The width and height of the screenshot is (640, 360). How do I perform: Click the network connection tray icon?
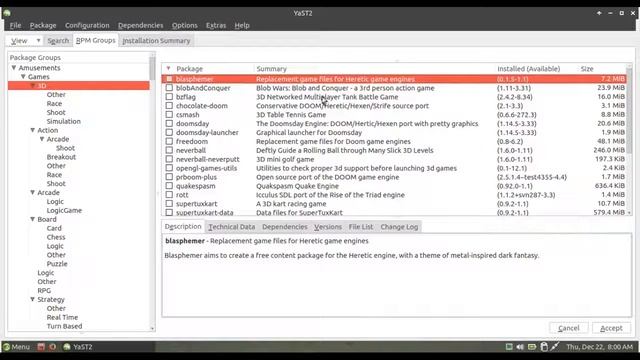(554, 347)
